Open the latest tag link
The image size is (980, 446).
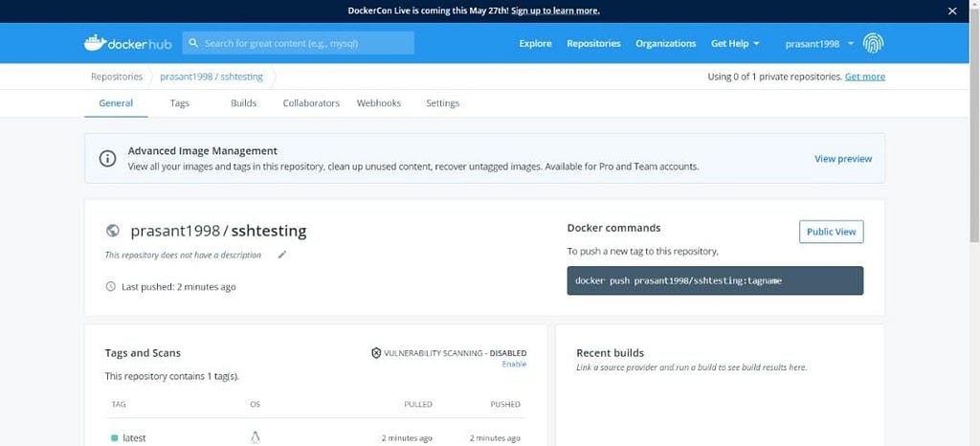click(x=134, y=438)
